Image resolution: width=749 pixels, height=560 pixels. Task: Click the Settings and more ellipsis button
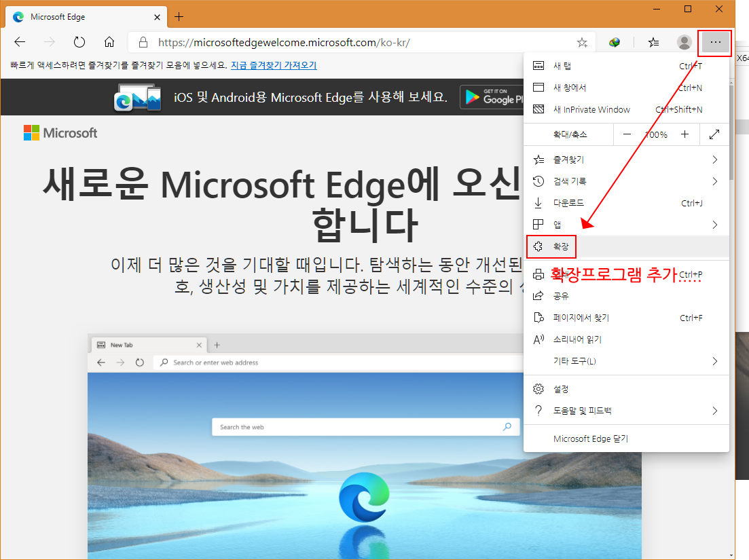[715, 43]
